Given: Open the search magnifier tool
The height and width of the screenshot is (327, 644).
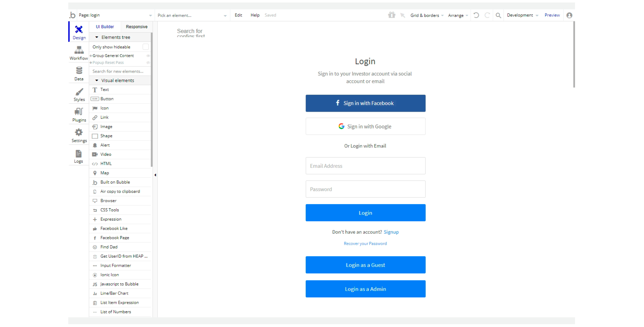Looking at the screenshot, I should pos(498,15).
